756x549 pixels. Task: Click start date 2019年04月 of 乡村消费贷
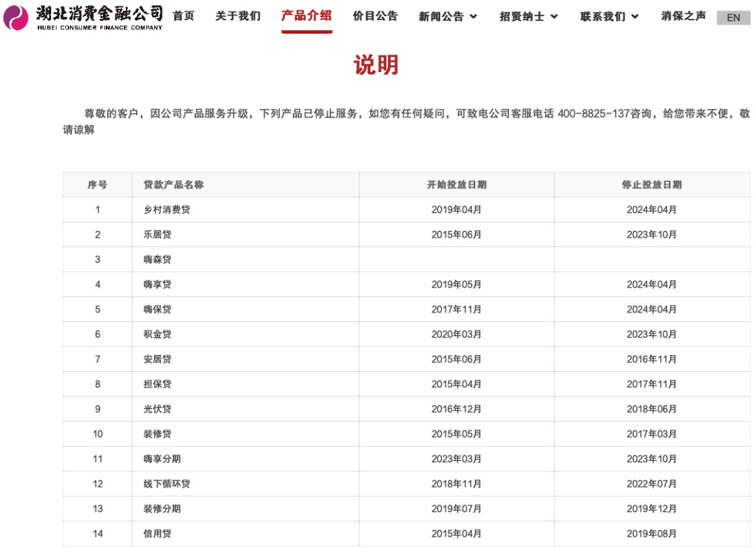click(456, 210)
